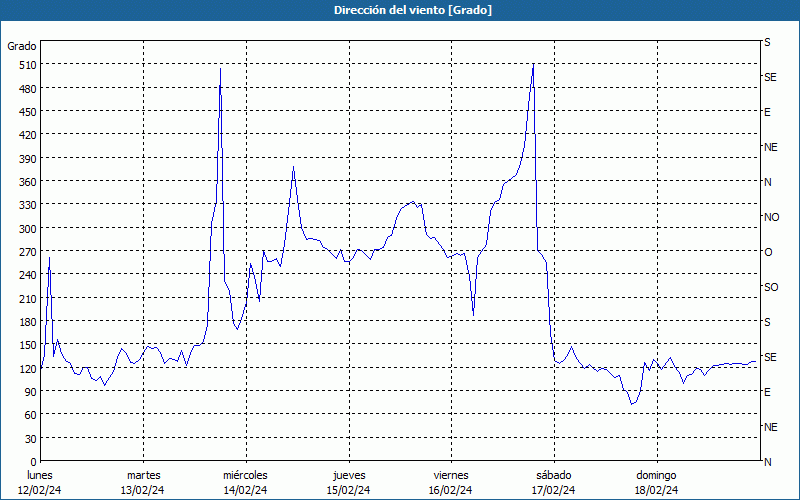The image size is (800, 500).
Task: Click the chart title 'Dirección del viento [Grado]'
Action: [x=413, y=10]
